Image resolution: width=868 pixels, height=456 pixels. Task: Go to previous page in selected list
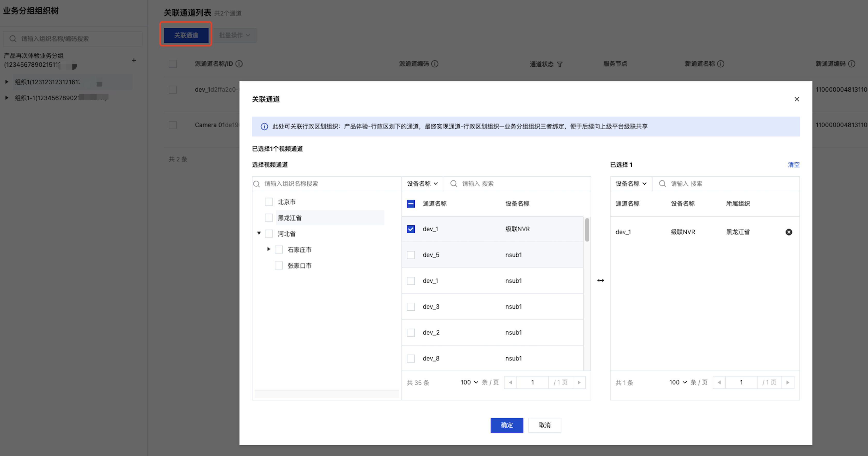coord(719,382)
